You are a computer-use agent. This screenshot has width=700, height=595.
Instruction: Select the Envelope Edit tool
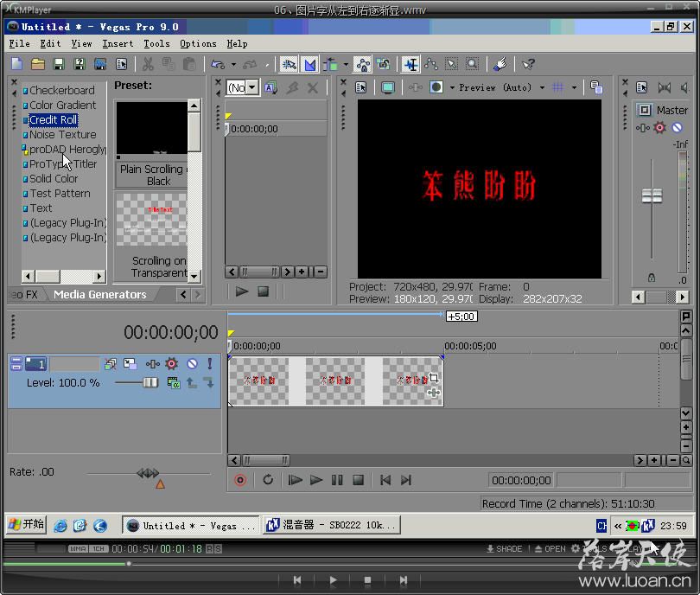coord(431,64)
